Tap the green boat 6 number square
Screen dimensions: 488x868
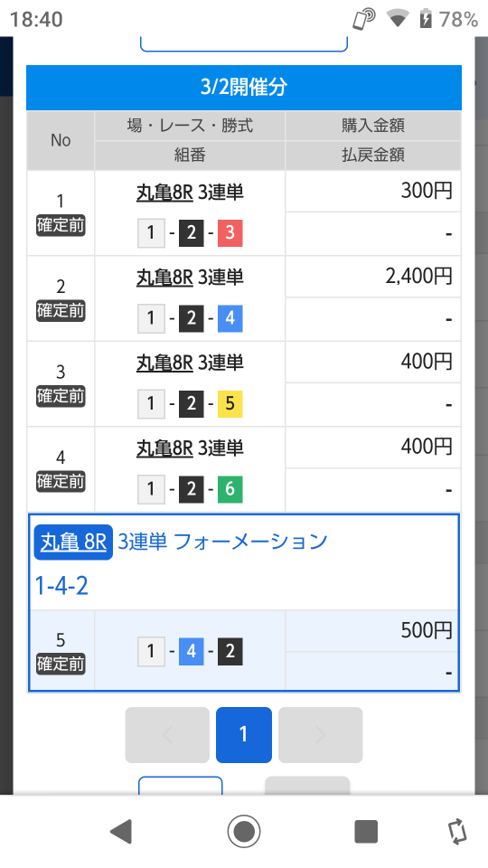pyautogui.click(x=230, y=489)
